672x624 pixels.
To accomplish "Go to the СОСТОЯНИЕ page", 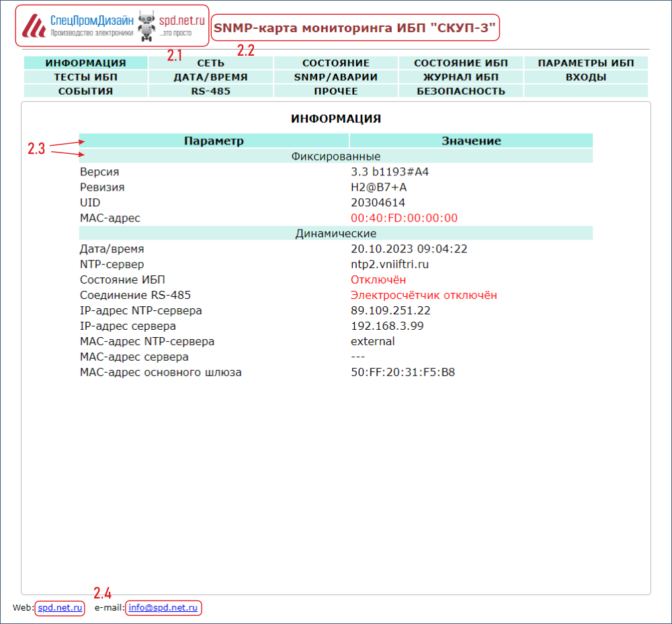I will (335, 63).
